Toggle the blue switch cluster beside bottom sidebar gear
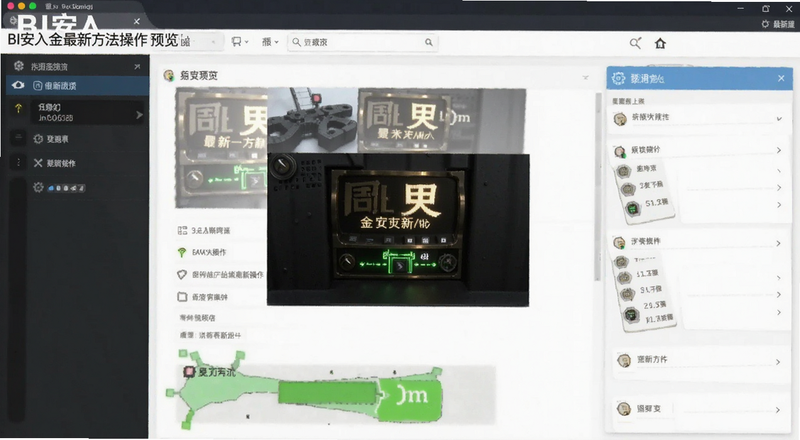The image size is (800, 440). pos(66,188)
